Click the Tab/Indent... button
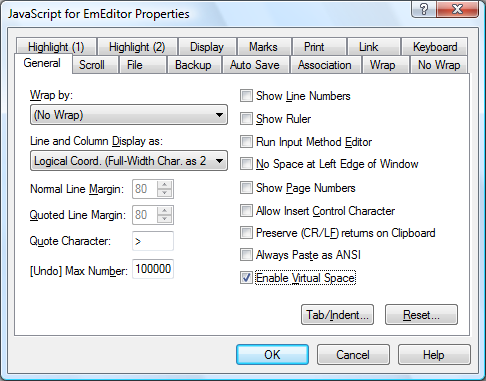This screenshot has width=486, height=381. pos(337,314)
